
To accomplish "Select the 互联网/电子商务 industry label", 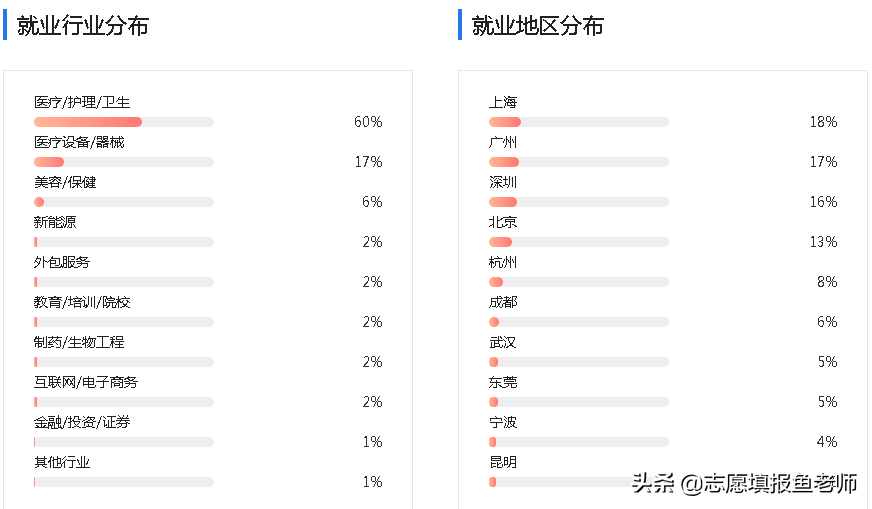I will [x=86, y=383].
